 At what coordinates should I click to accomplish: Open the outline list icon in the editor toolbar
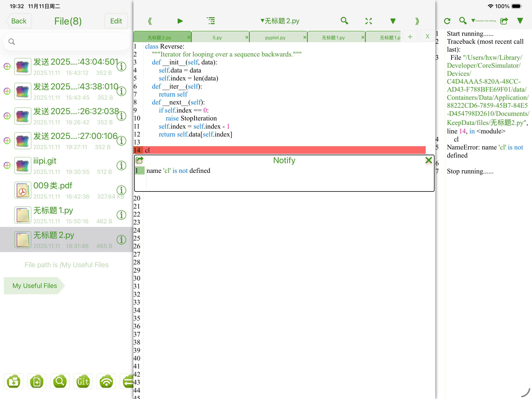(211, 21)
